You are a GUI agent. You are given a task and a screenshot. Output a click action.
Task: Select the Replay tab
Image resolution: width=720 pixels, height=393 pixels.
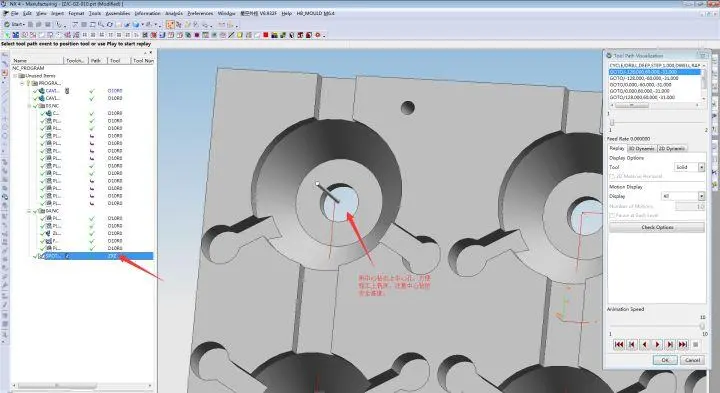coord(617,148)
